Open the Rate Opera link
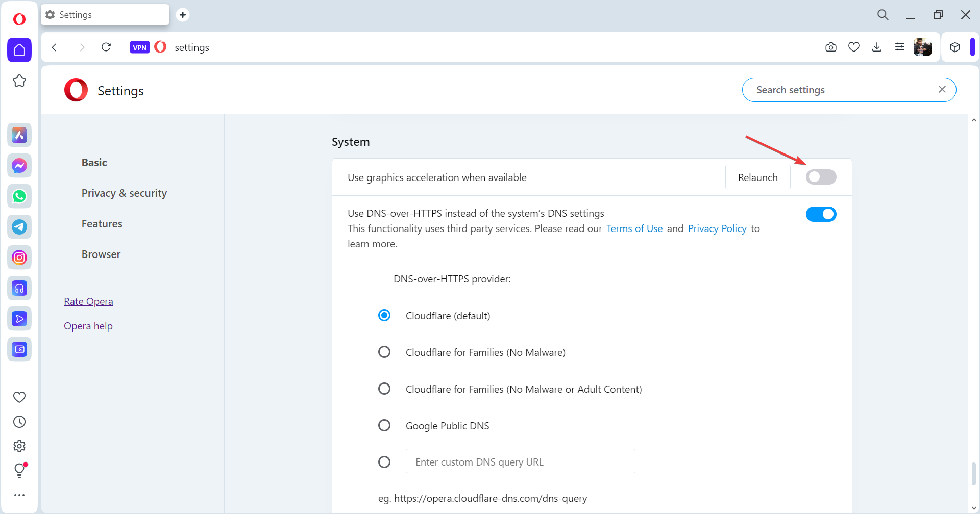 pyautogui.click(x=88, y=301)
